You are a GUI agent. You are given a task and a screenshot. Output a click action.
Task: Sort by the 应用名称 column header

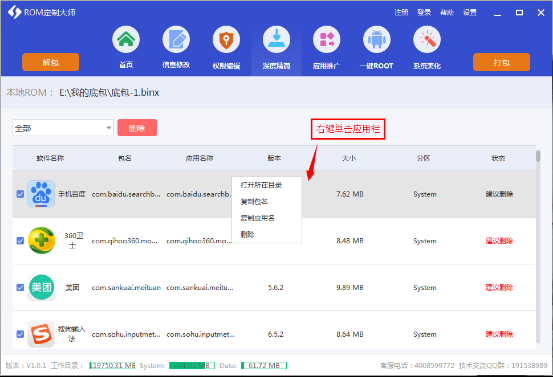200,158
